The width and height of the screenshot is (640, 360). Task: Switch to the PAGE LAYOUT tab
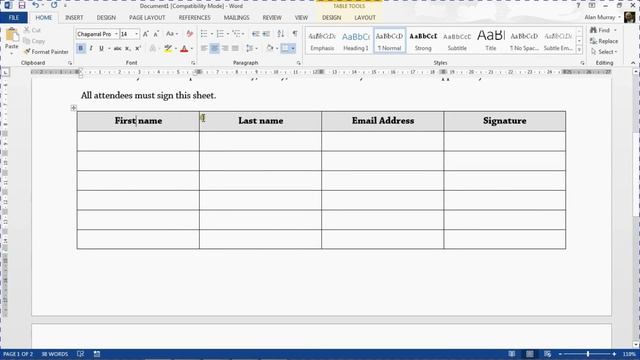point(147,18)
